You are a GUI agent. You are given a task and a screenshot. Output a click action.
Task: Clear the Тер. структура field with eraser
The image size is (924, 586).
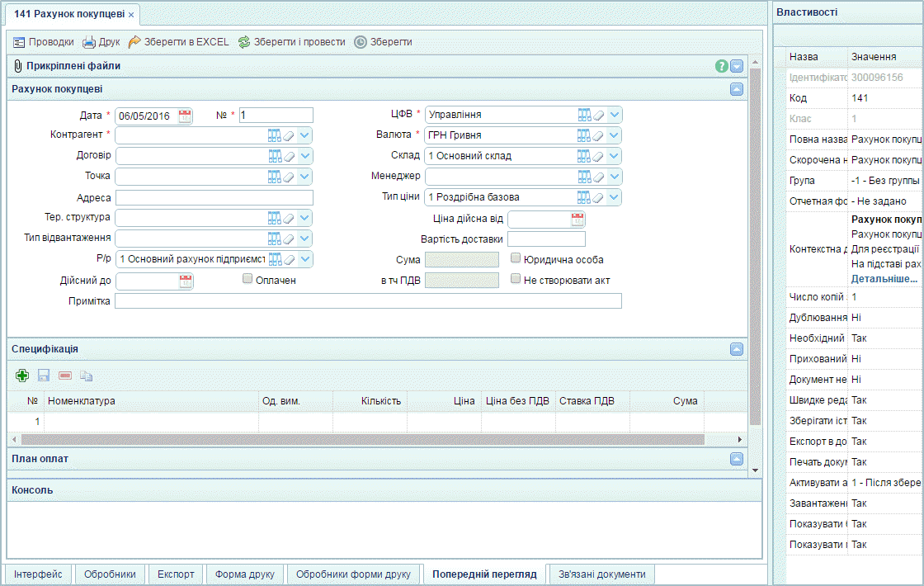(289, 219)
